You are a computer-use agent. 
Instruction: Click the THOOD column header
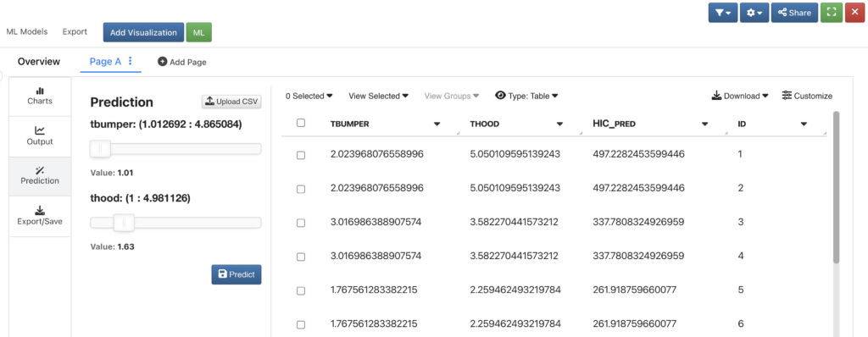tap(484, 124)
